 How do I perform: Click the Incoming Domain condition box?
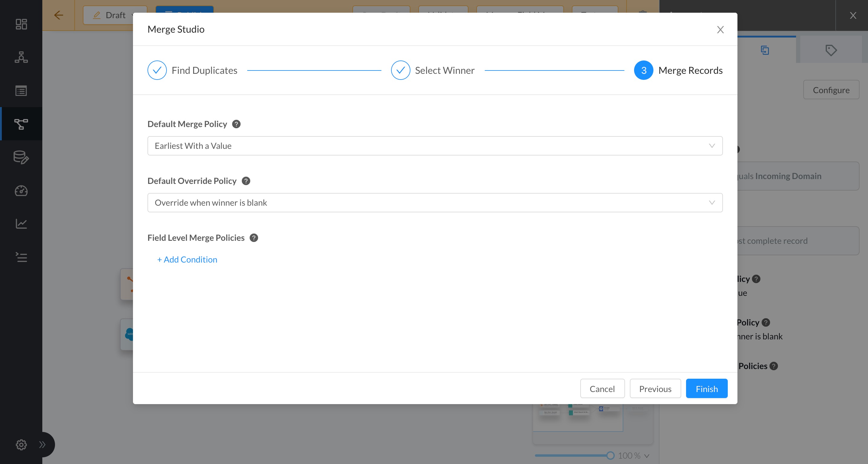(x=798, y=176)
